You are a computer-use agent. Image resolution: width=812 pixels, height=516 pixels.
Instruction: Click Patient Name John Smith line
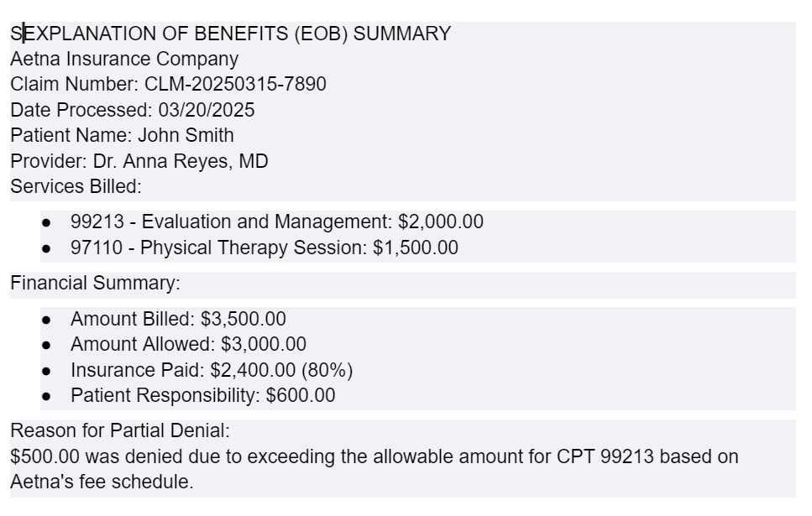click(123, 135)
